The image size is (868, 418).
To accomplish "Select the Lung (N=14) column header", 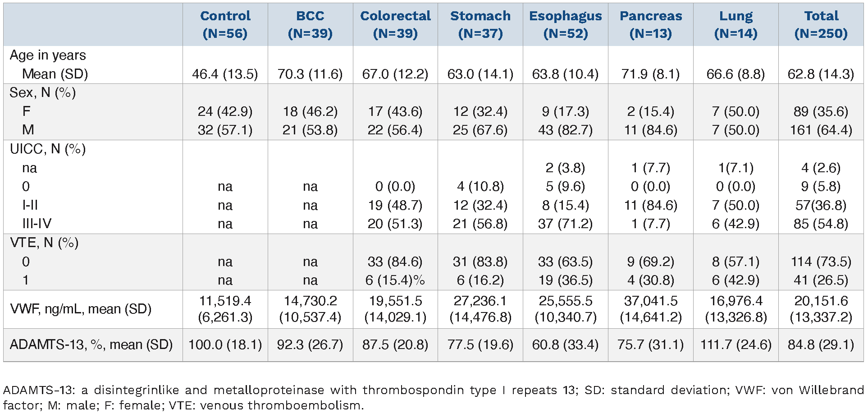I will point(736,24).
